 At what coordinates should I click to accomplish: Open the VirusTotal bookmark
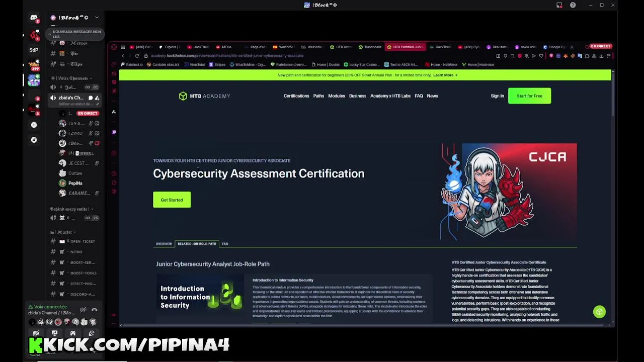pyautogui.click(x=195, y=64)
